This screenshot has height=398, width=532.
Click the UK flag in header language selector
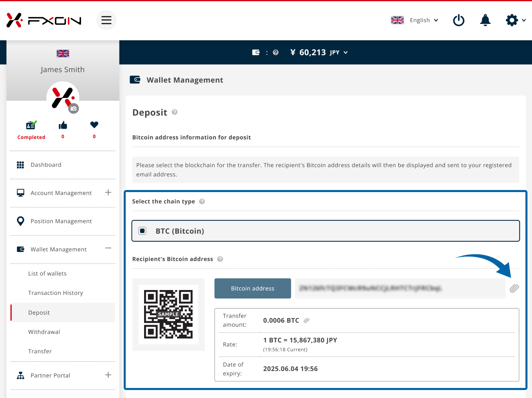coord(397,20)
